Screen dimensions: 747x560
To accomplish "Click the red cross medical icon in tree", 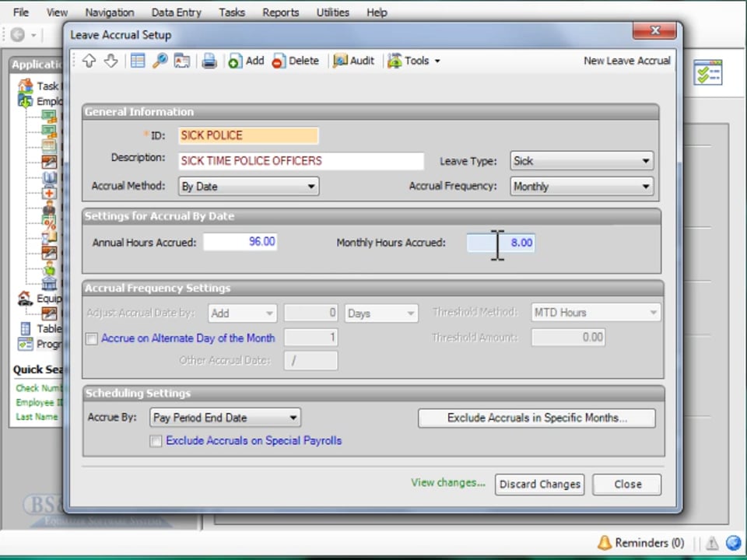I will pyautogui.click(x=49, y=193).
